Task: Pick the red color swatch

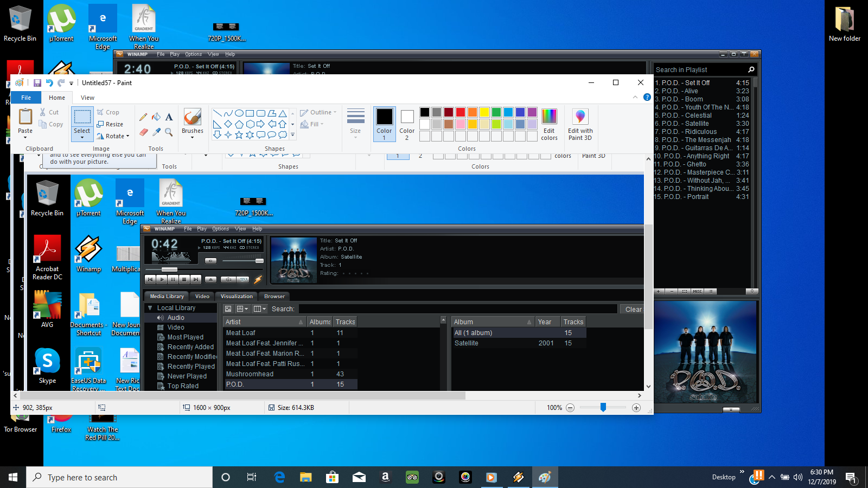Action: (461, 112)
